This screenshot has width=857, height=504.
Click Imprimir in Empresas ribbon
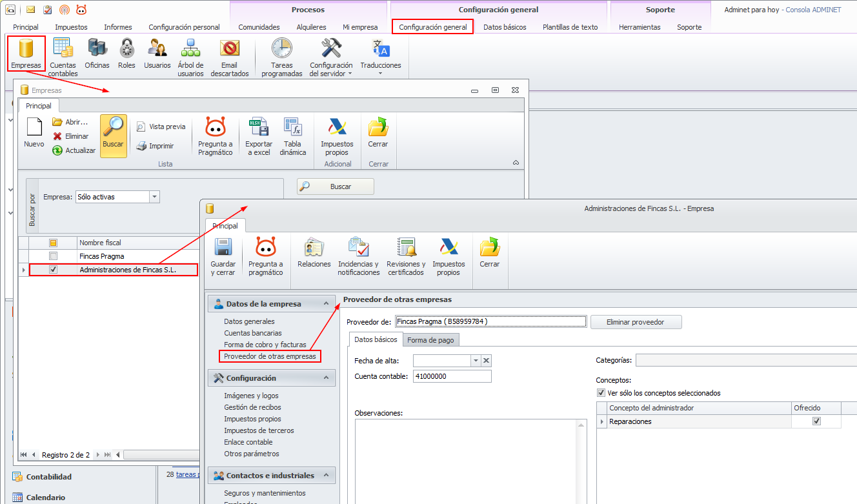155,146
